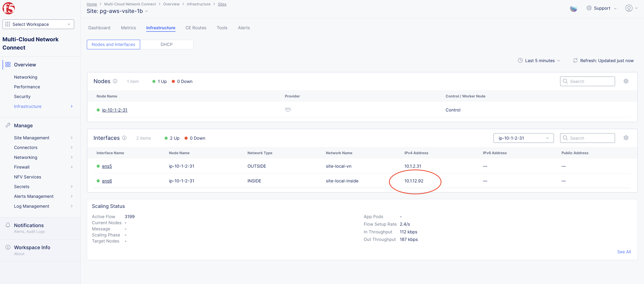644x284 pixels.
Task: Open the Select Workspace dropdown
Action: pos(38,24)
